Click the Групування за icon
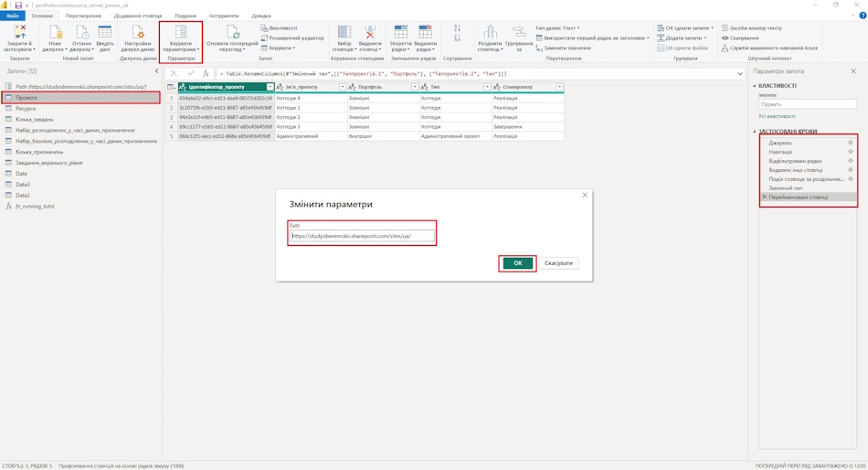This screenshot has width=868, height=470. [x=519, y=32]
